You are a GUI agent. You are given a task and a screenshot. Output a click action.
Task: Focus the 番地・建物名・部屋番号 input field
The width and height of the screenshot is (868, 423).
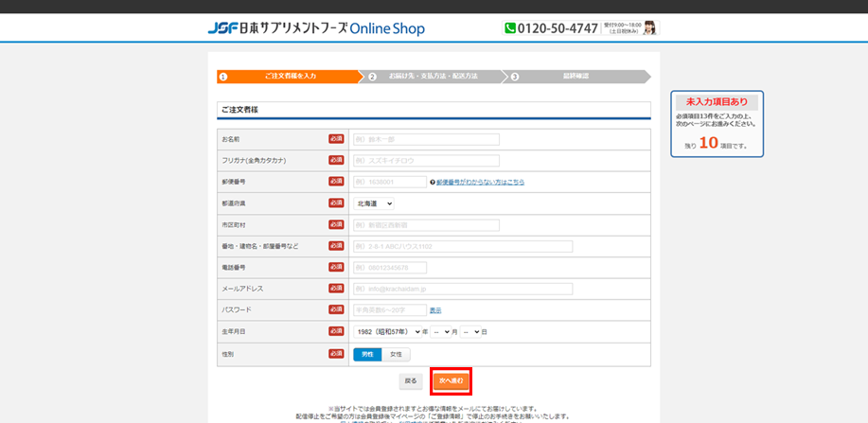[x=463, y=246]
